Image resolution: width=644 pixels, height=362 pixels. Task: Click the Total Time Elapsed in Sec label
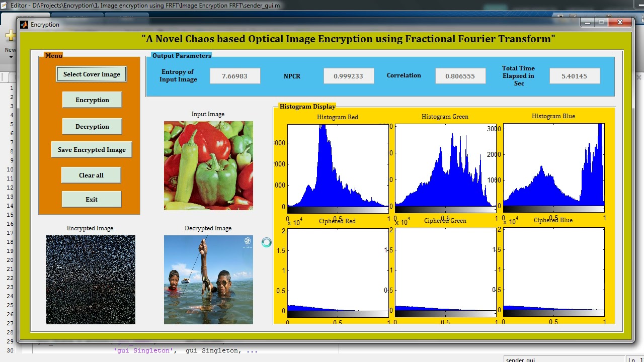518,76
